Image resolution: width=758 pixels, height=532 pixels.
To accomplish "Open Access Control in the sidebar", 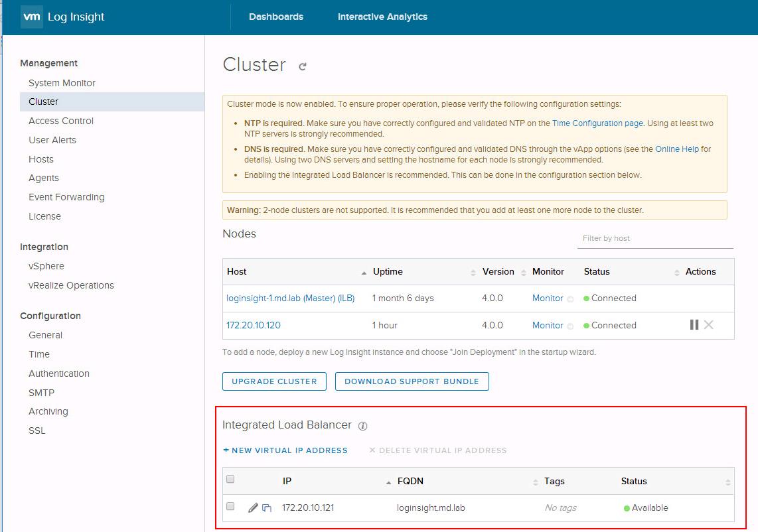I will click(x=61, y=121).
